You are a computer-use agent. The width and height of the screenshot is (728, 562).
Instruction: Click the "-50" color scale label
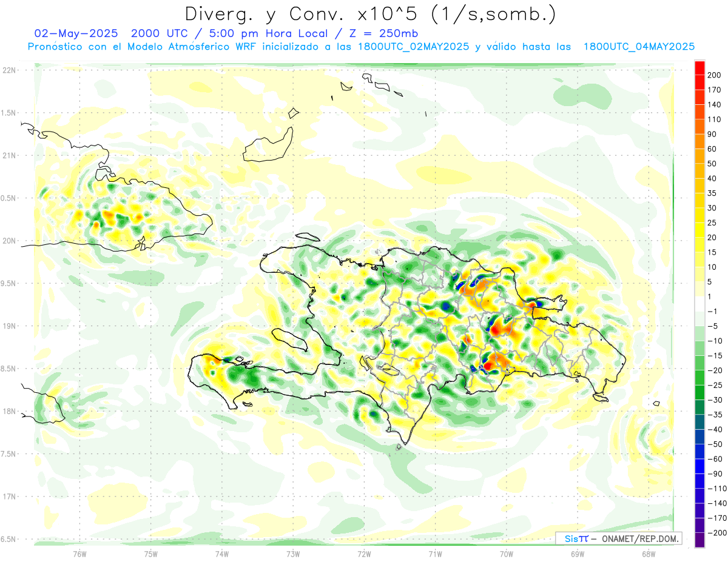click(715, 444)
